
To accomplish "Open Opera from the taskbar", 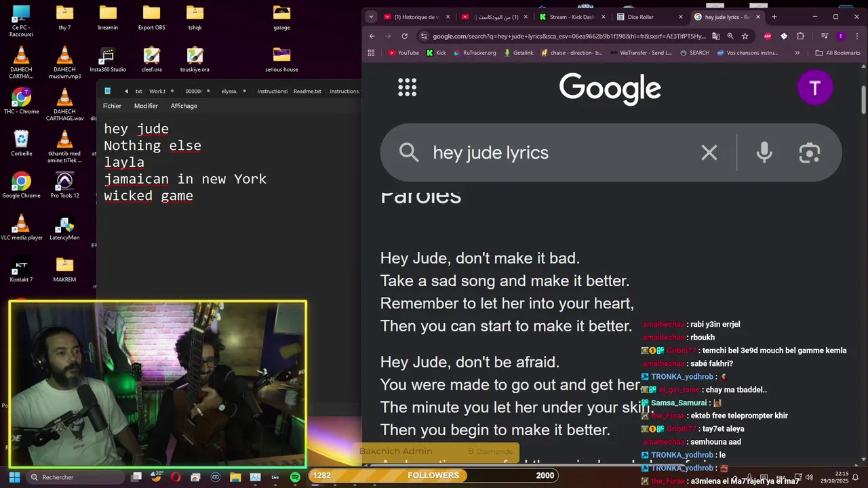I will [176, 477].
